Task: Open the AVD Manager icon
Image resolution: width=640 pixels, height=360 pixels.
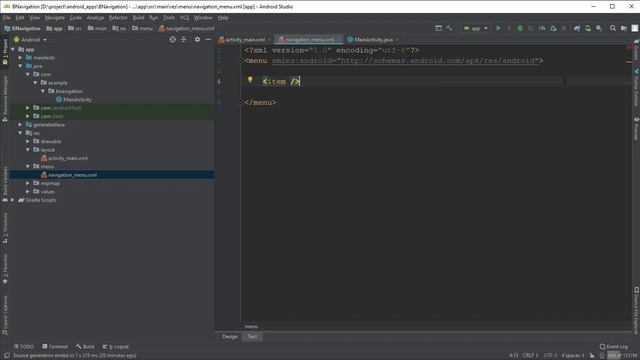Action: [588, 28]
